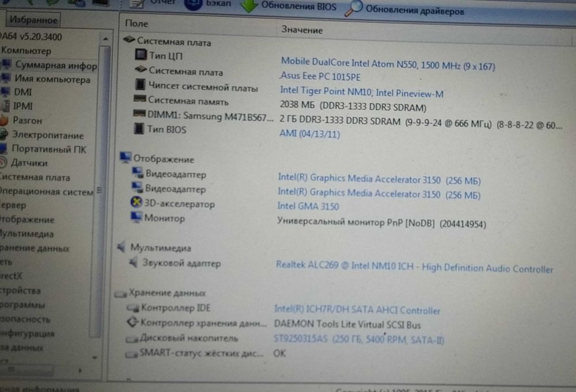Select the 2038 МБ DDR3-1333 value
576x392 pixels.
pos(353,106)
